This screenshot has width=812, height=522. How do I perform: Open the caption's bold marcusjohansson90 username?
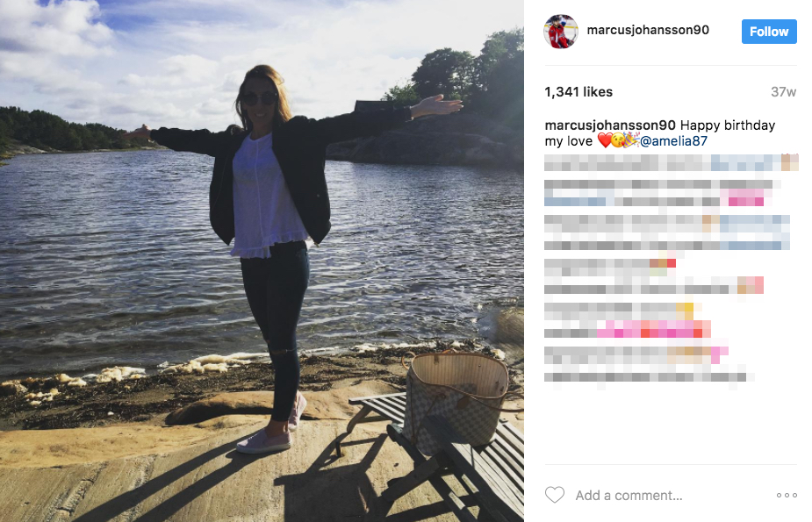point(610,125)
